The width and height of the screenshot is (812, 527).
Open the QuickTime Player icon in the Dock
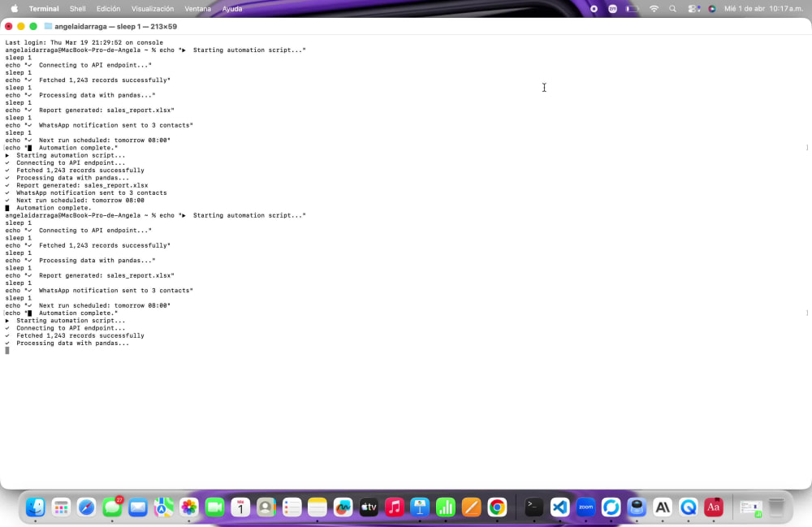point(689,508)
